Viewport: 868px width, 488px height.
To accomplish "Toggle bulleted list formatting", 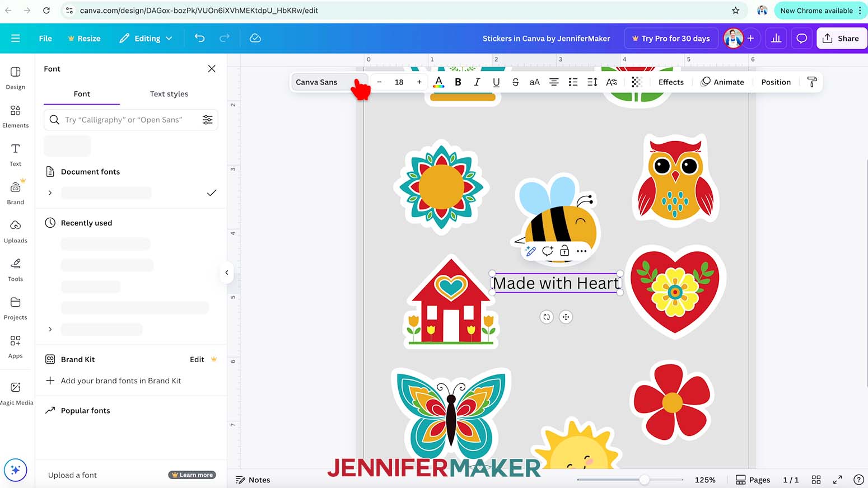I will [x=573, y=82].
